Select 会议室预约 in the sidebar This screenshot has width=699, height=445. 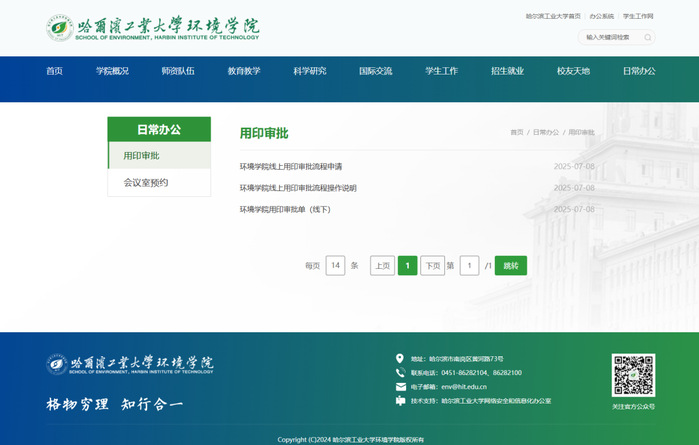[x=146, y=183]
